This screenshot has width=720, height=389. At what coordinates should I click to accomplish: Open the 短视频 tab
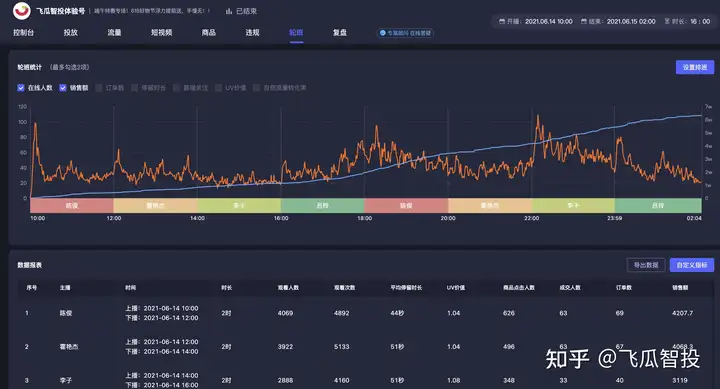(162, 33)
